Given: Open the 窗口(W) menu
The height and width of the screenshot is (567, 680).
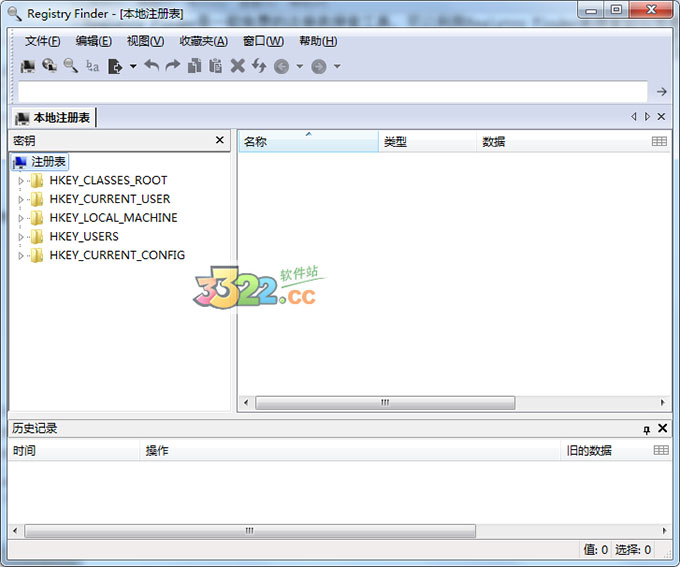Looking at the screenshot, I should click(263, 41).
